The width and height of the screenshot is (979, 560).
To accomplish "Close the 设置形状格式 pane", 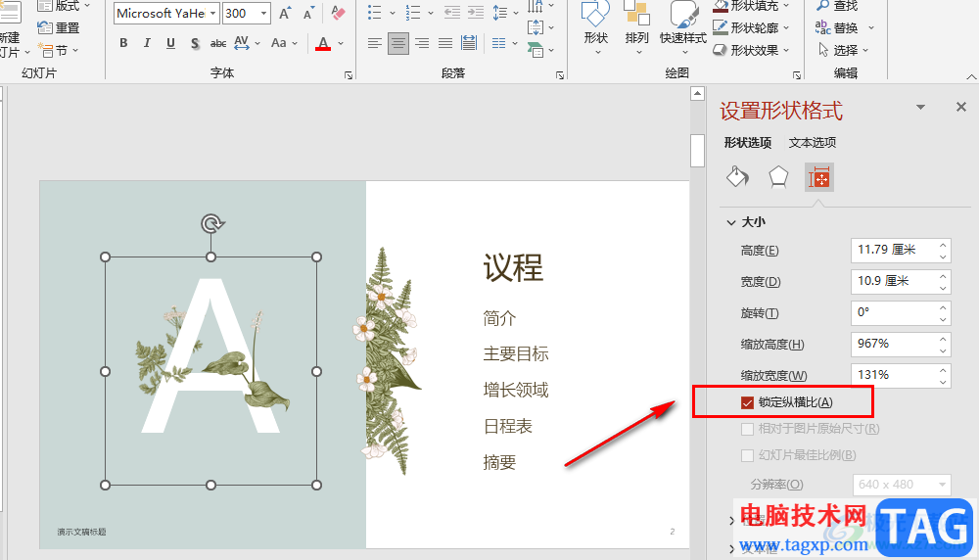I will [x=961, y=107].
